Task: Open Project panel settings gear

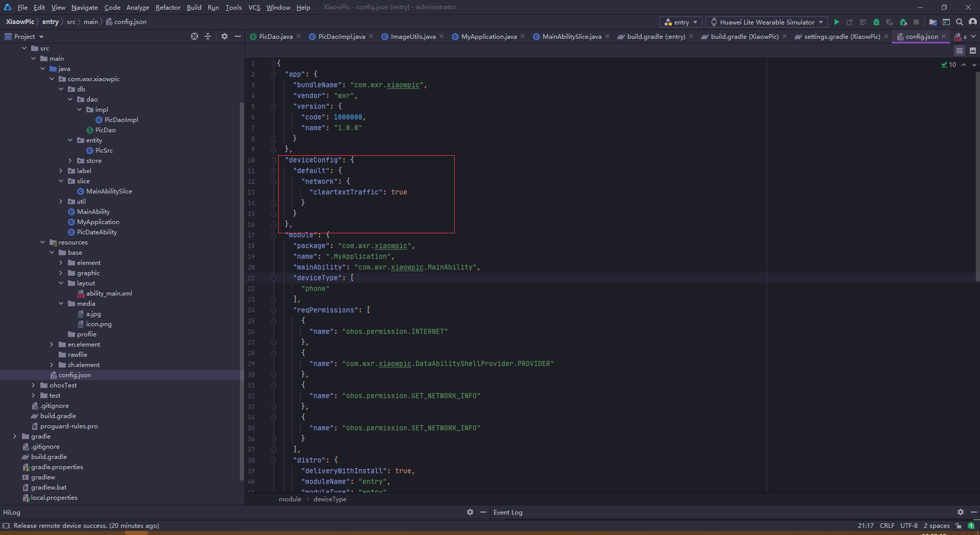Action: tap(225, 36)
